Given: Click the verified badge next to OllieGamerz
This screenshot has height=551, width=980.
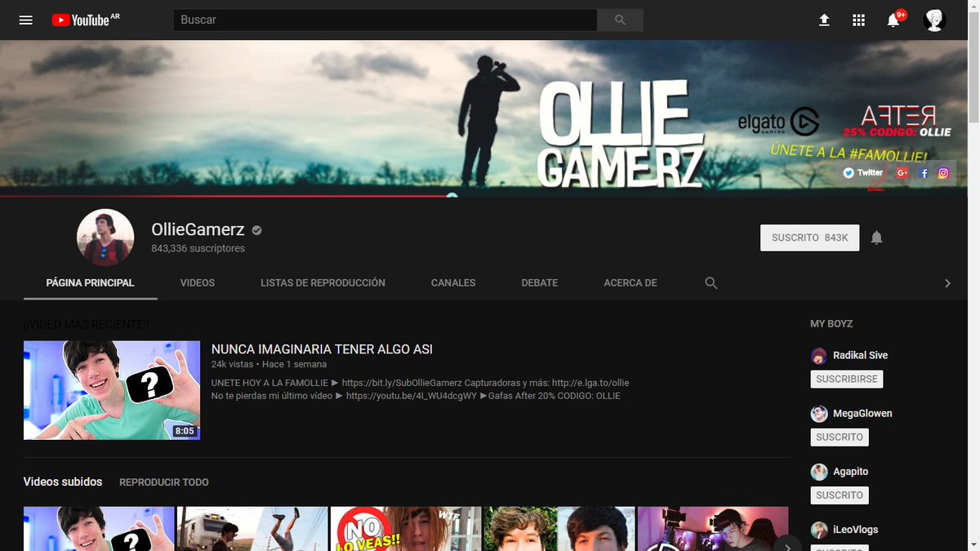Looking at the screenshot, I should [256, 230].
